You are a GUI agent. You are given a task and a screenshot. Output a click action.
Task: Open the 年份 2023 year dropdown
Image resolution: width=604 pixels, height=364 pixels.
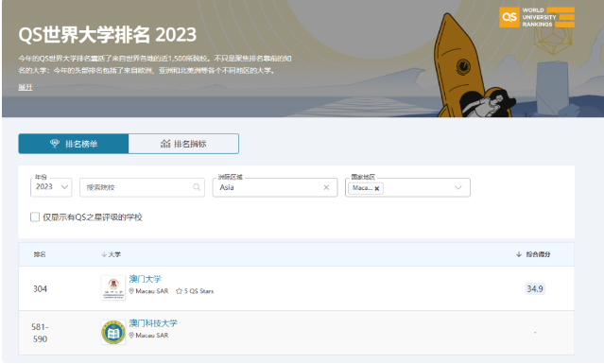click(x=51, y=187)
